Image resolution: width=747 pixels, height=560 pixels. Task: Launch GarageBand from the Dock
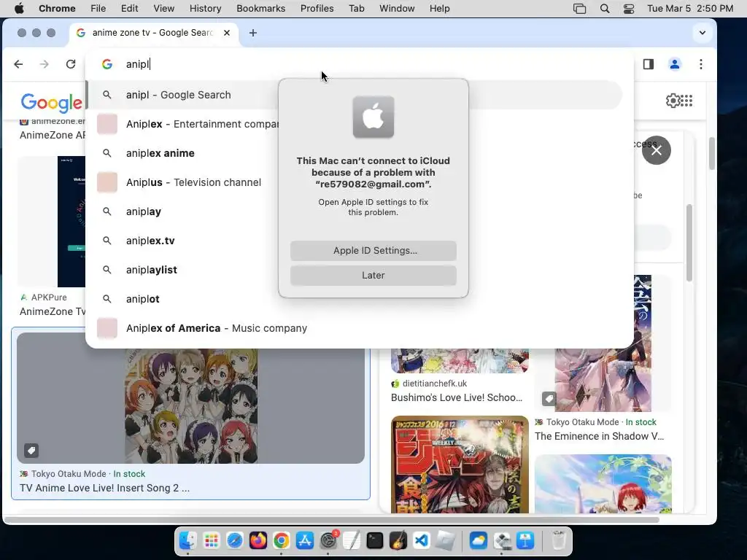point(398,541)
